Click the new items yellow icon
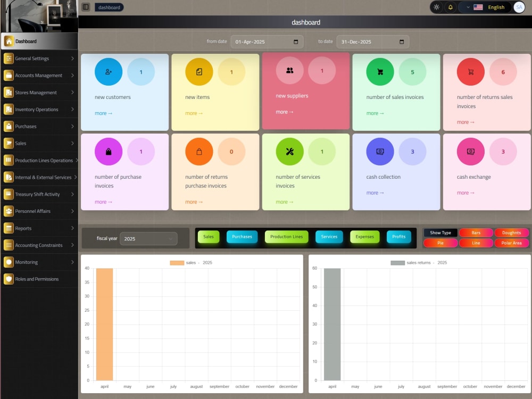This screenshot has height=399, width=532. pyautogui.click(x=199, y=72)
